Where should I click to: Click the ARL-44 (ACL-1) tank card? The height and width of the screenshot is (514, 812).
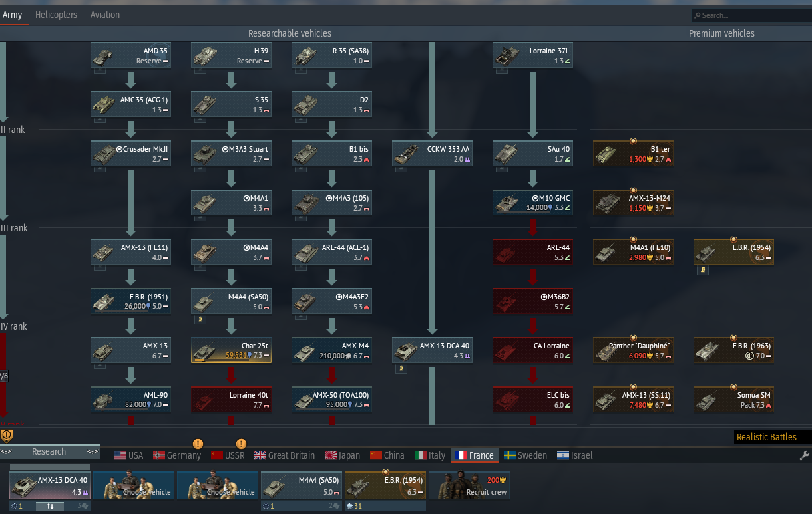pyautogui.click(x=332, y=252)
